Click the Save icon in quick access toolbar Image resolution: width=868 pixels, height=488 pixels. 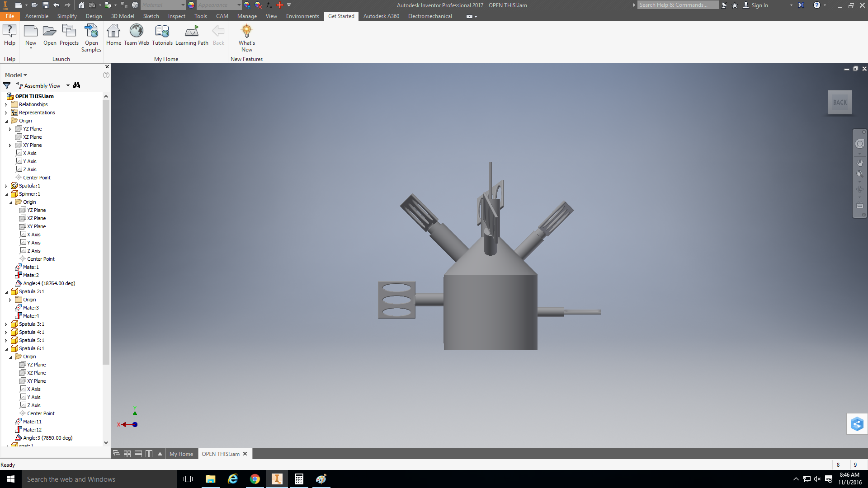coord(46,5)
